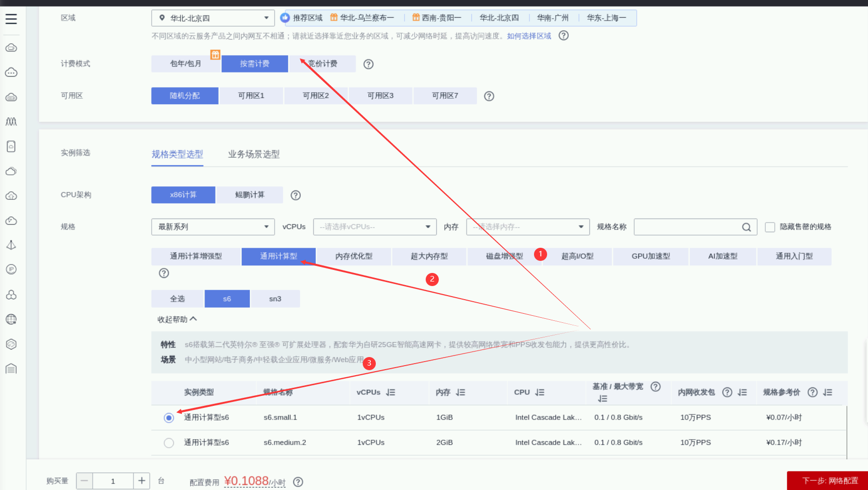Sort the table by 规格参考价
This screenshot has height=490, width=868.
tap(827, 392)
